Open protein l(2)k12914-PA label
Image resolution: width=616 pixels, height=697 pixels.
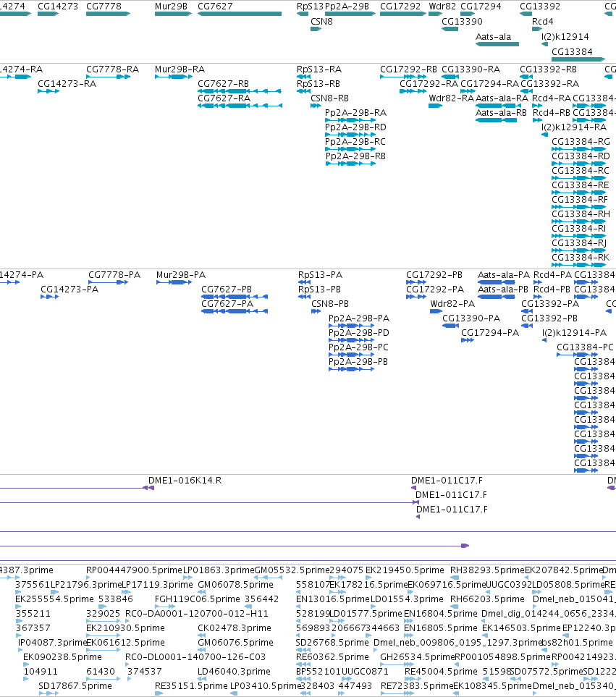[x=574, y=333]
